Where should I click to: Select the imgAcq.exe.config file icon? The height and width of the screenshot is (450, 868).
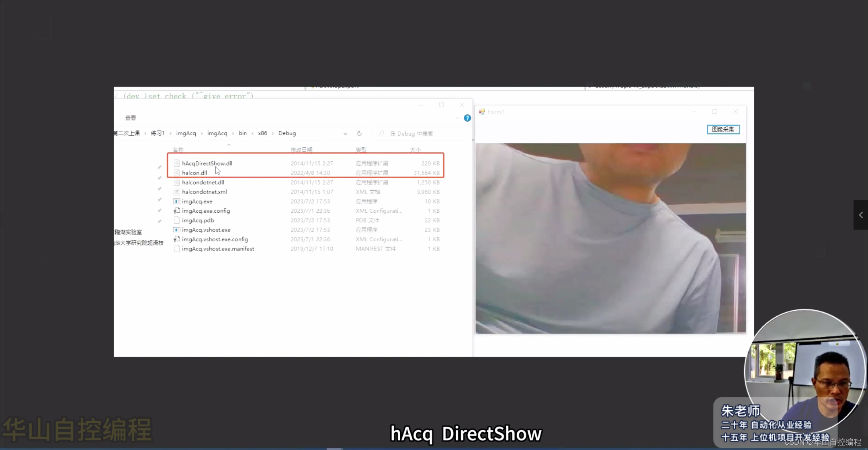pos(176,211)
